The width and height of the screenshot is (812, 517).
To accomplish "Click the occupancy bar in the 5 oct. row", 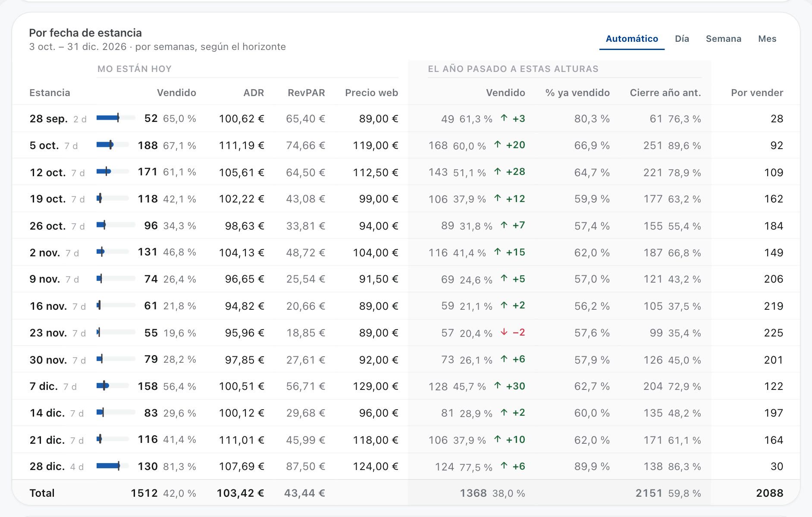I will (x=113, y=145).
